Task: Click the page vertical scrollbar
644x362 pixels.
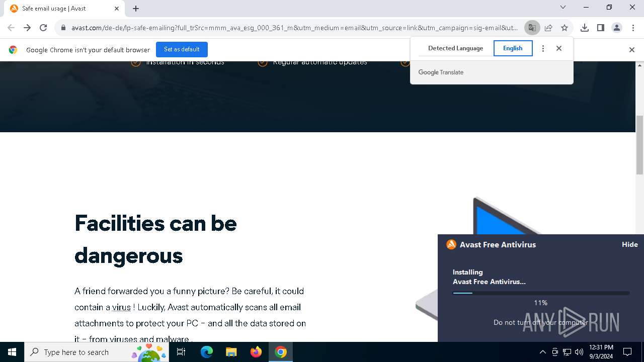Action: pyautogui.click(x=639, y=146)
